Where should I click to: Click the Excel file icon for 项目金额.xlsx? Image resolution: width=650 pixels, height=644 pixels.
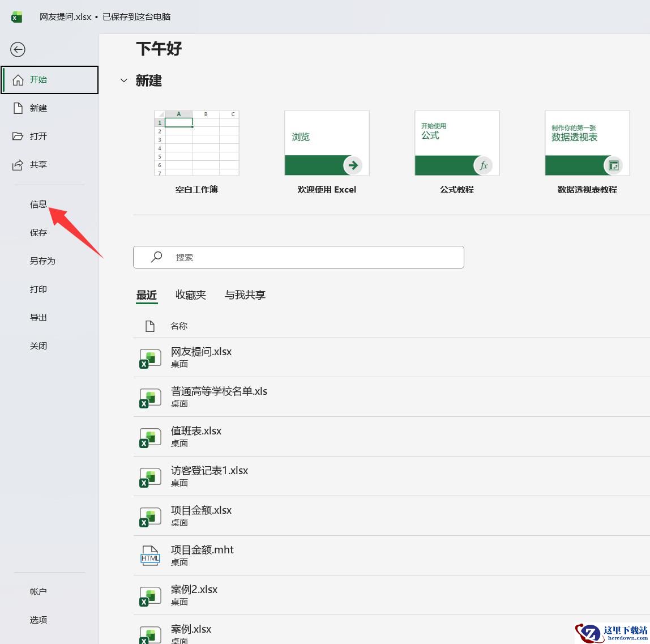[x=150, y=517]
